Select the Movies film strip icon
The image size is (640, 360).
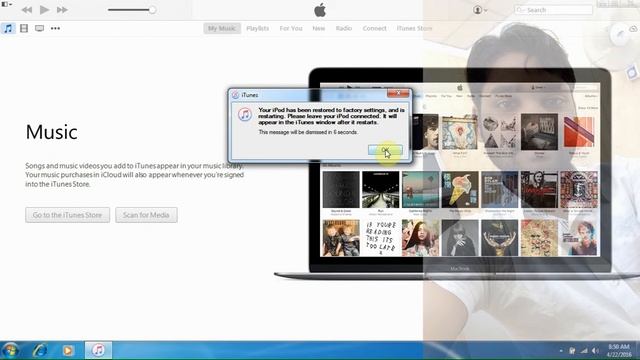pos(24,28)
